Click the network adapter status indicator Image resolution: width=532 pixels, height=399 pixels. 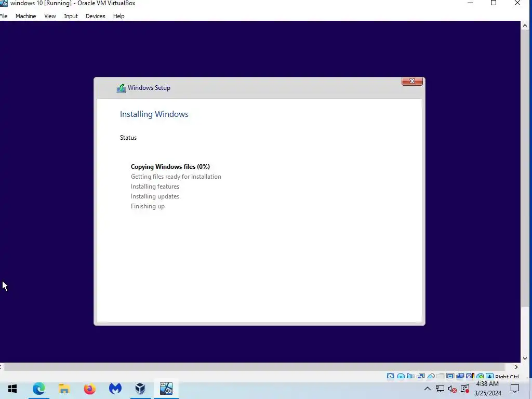point(421,376)
